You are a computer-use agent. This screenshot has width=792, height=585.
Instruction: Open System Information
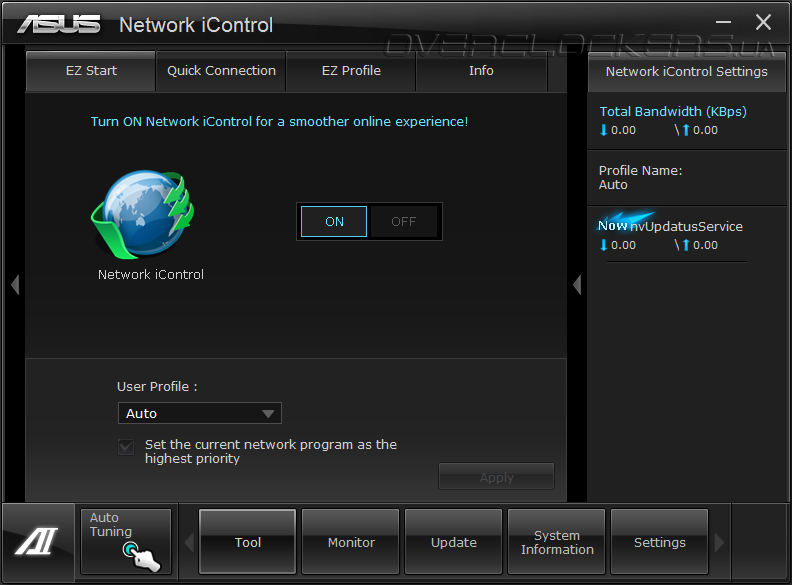557,542
